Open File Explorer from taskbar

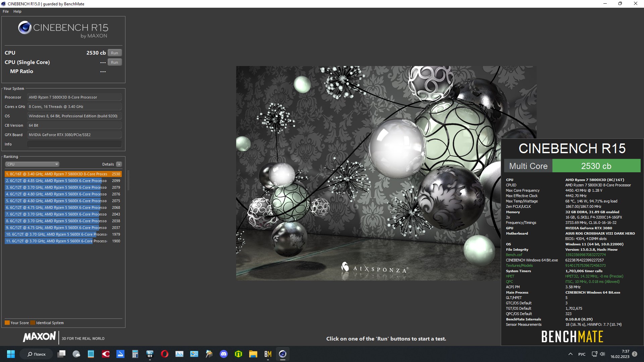[253, 354]
